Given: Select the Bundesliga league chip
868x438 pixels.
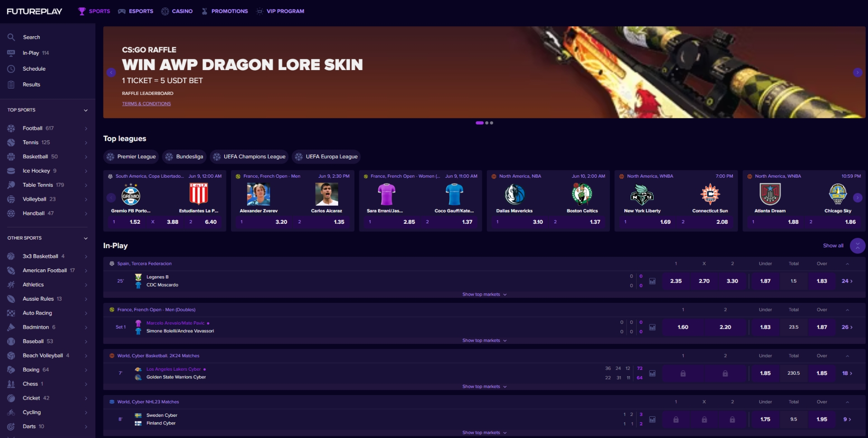Looking at the screenshot, I should pyautogui.click(x=184, y=157).
